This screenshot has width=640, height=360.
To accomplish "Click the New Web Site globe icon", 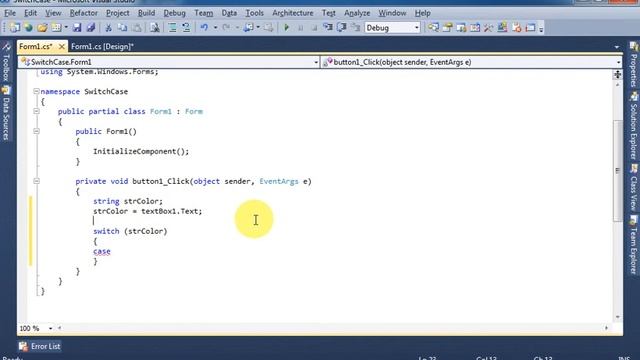I will point(28,28).
